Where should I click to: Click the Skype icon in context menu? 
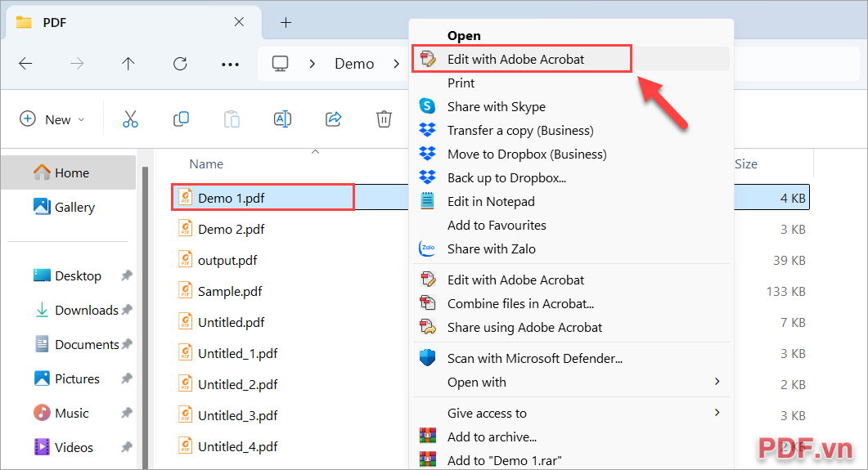(427, 105)
